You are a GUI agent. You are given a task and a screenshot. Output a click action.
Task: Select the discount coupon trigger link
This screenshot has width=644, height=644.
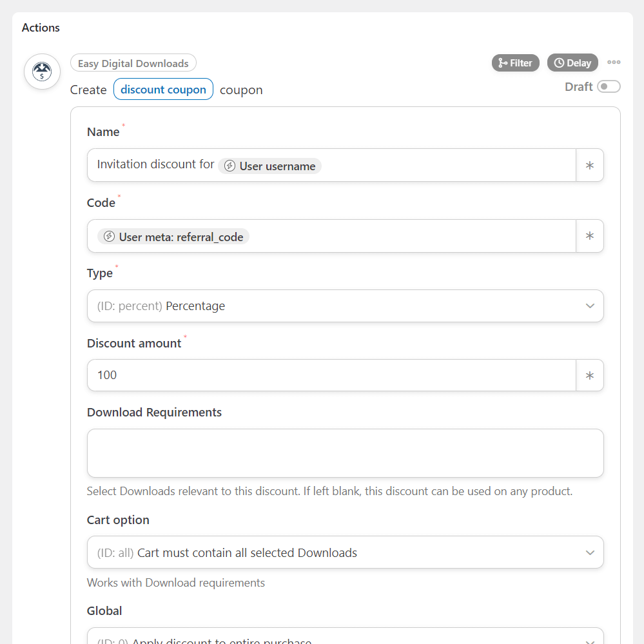click(163, 90)
